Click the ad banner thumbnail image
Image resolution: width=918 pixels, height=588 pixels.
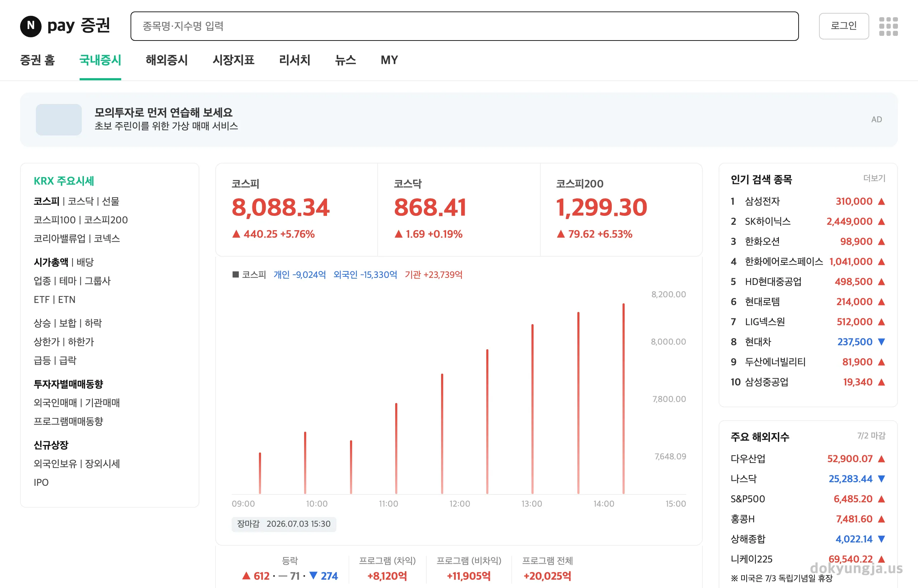[58, 119]
